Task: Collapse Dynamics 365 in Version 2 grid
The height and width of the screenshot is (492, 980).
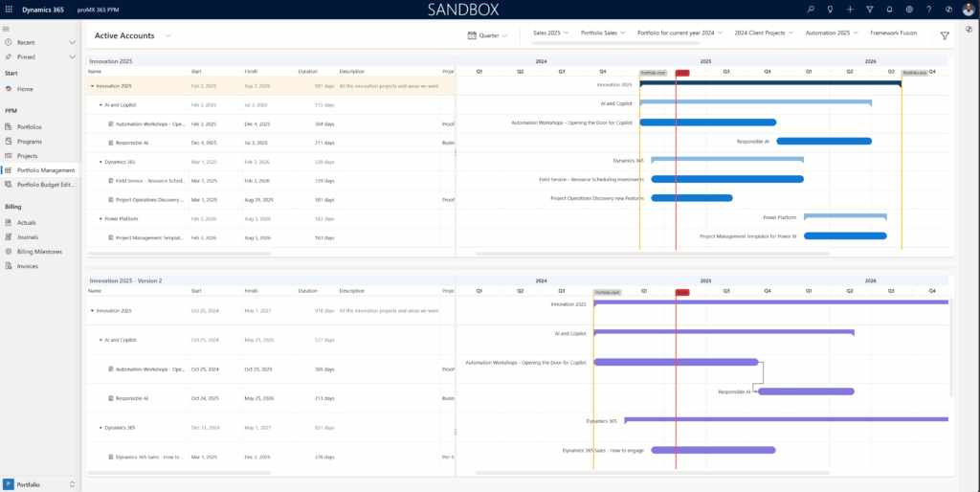Action: coord(100,428)
